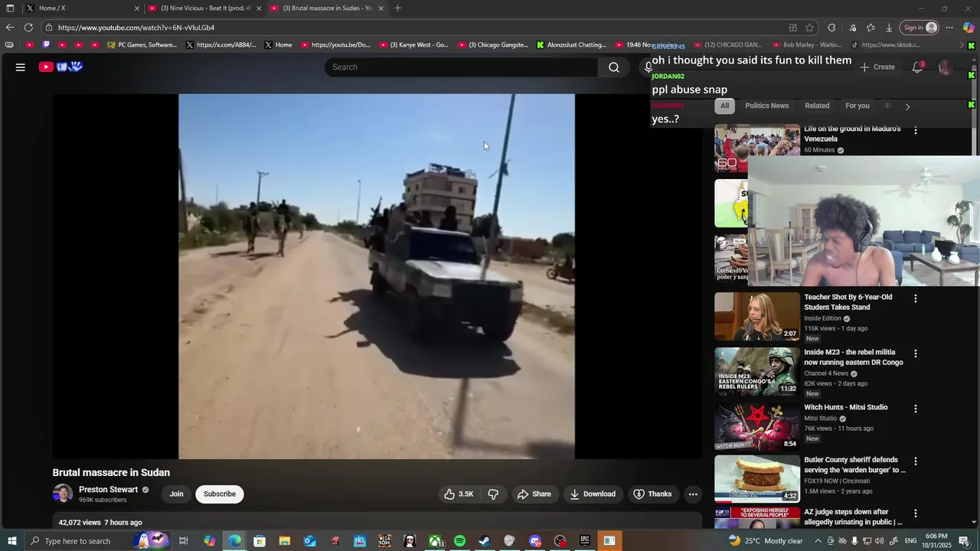Screen dimensions: 980x551
Task: Open system volume control in tray
Action: coord(879,541)
